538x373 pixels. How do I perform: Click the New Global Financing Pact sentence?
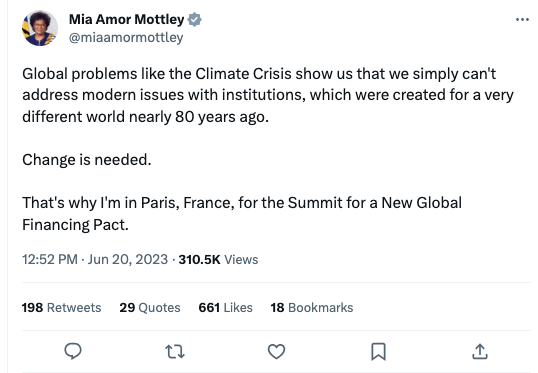(x=242, y=213)
